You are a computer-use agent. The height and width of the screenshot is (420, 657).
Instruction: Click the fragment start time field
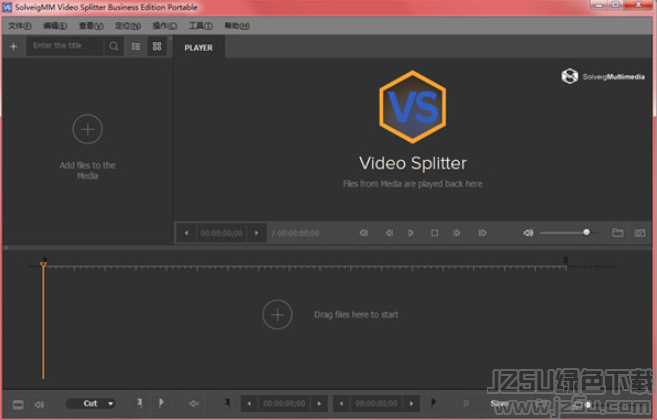284,404
